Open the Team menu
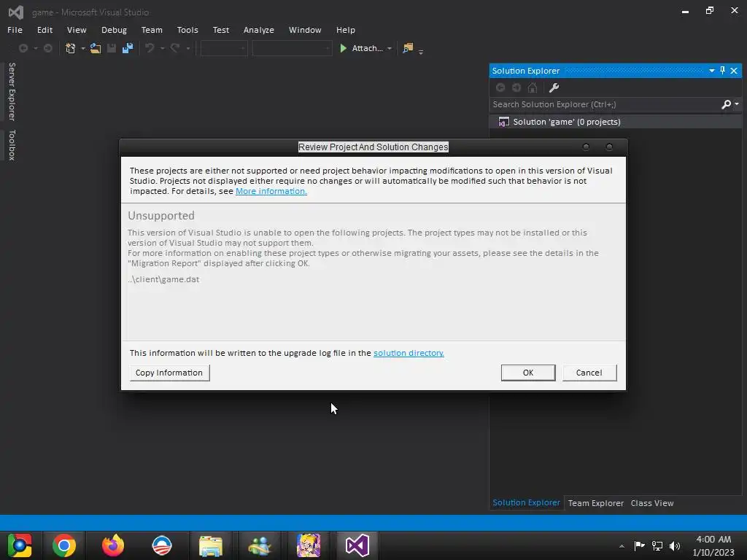This screenshot has height=560, width=747. click(152, 29)
